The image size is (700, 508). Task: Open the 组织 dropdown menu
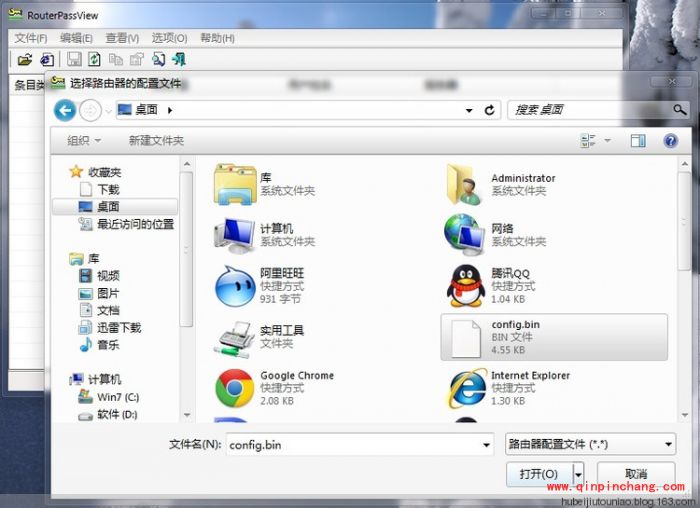pyautogui.click(x=84, y=141)
